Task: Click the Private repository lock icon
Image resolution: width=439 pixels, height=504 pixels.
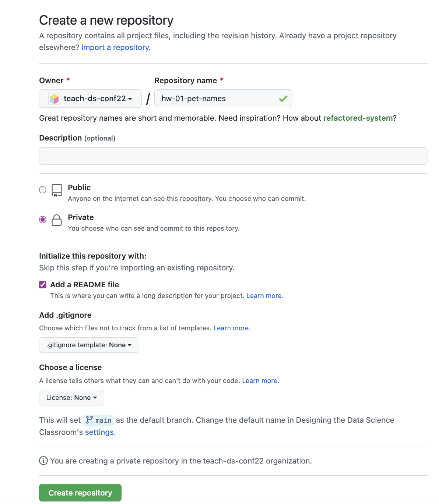Action: pyautogui.click(x=57, y=220)
